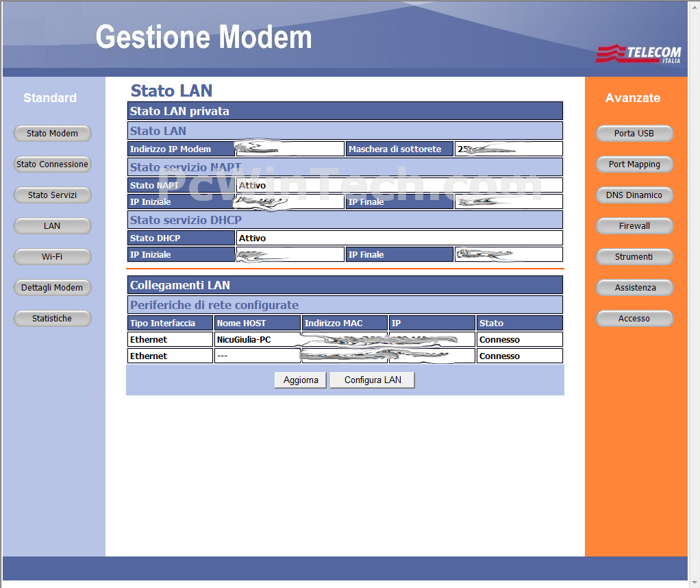Go to Stato Connessione section
Viewport: 700px width, 588px height.
52,164
